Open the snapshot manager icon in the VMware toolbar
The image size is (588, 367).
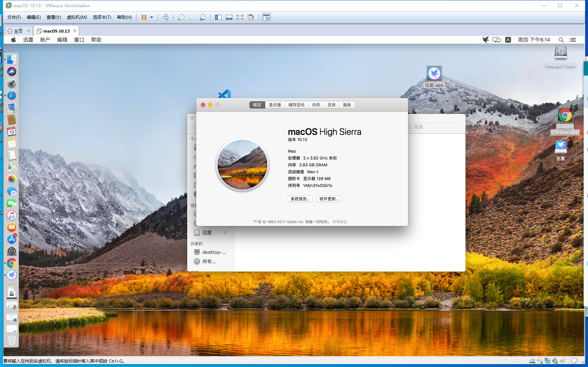tap(203, 17)
